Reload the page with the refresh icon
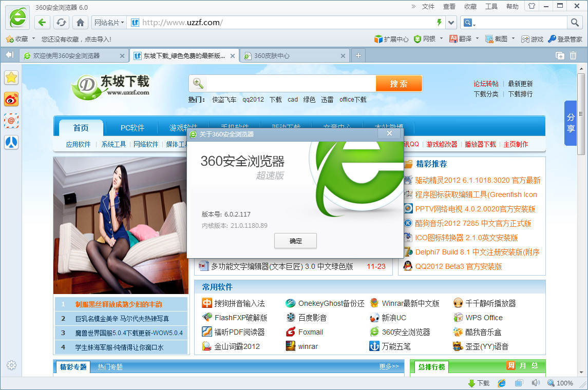Viewport: 588px width, 390px height. pos(61,23)
